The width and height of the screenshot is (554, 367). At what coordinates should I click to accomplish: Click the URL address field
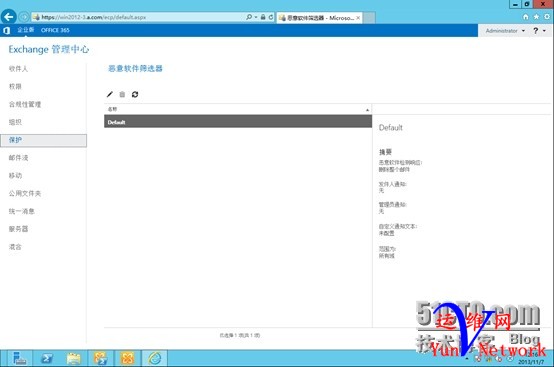coord(138,17)
